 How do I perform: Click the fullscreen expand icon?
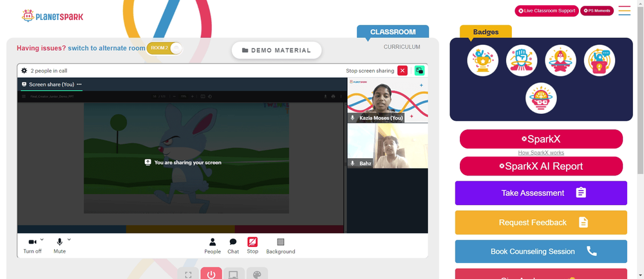click(x=188, y=274)
